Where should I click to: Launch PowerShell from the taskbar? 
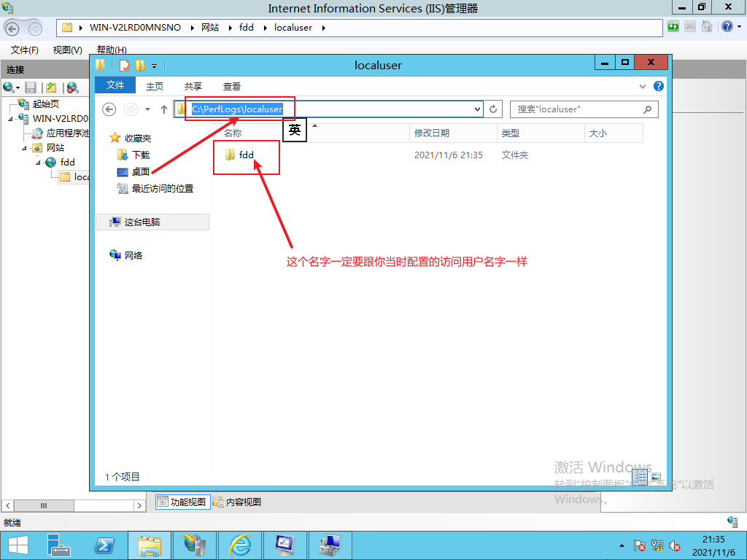(104, 545)
